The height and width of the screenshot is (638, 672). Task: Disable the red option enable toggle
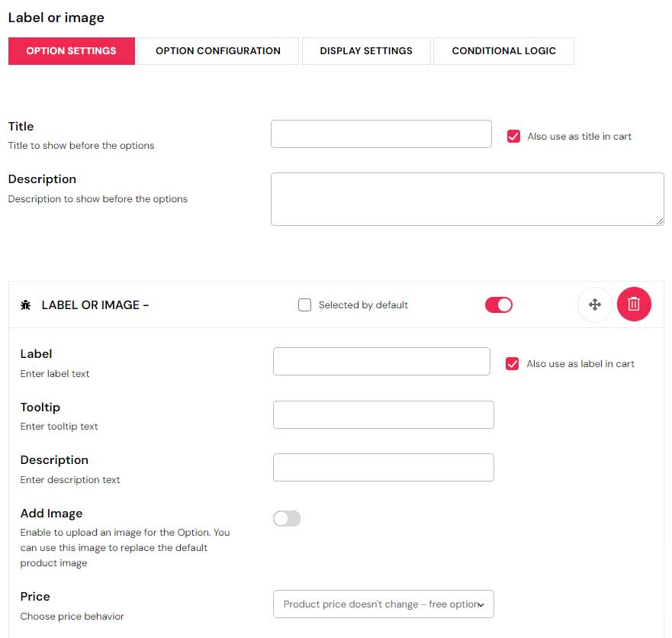point(499,305)
